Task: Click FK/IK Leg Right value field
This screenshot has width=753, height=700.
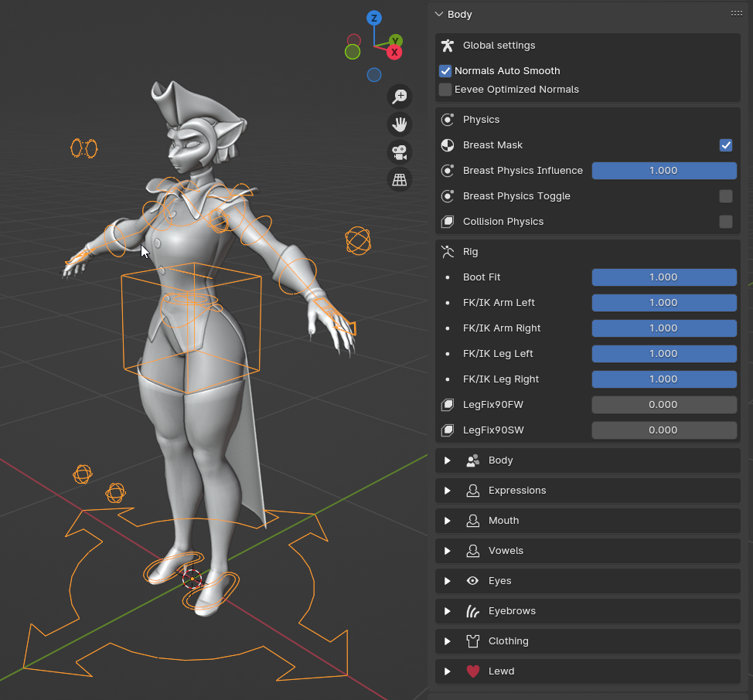Action: (664, 379)
